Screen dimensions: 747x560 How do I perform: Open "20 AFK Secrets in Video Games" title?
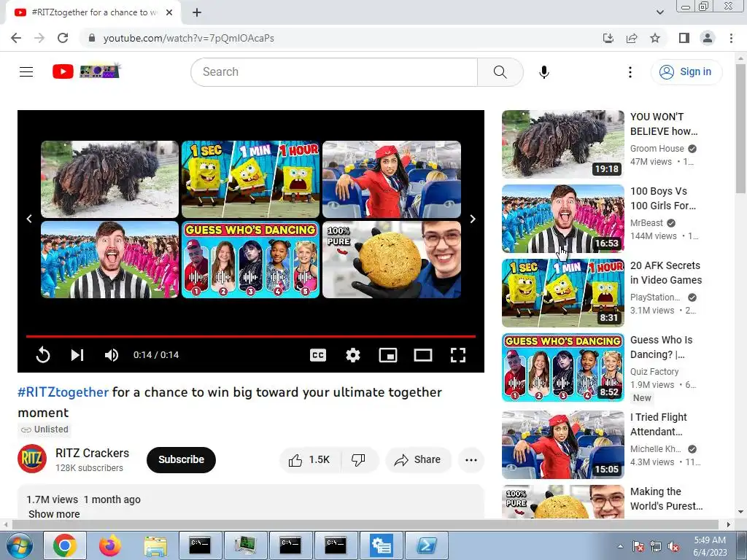coord(666,273)
